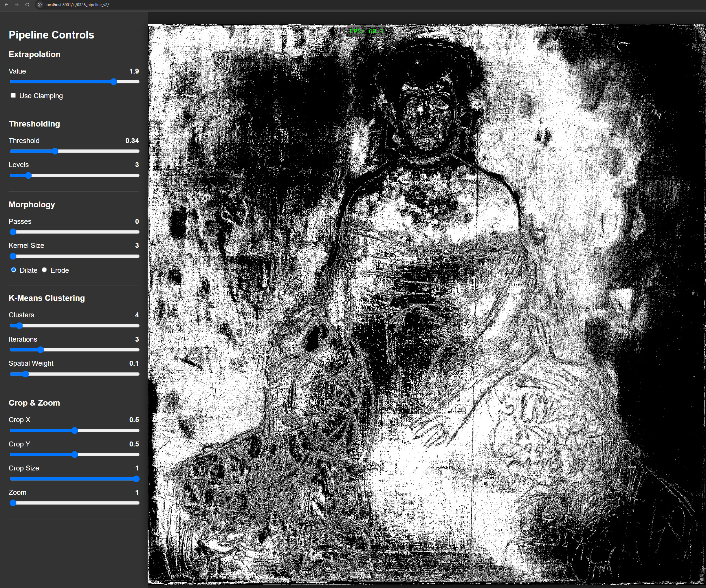This screenshot has width=706, height=588.
Task: Click the Threshold slider handle
Action: click(x=55, y=151)
